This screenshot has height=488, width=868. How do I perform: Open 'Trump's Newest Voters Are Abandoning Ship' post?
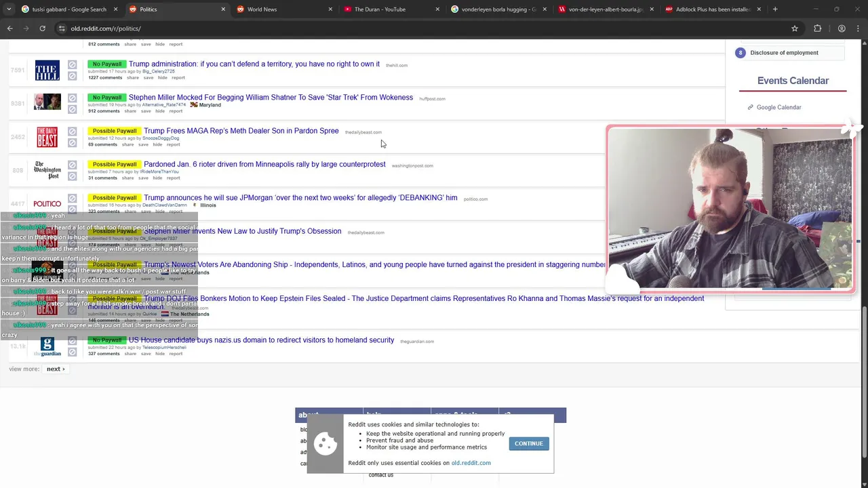tap(374, 264)
